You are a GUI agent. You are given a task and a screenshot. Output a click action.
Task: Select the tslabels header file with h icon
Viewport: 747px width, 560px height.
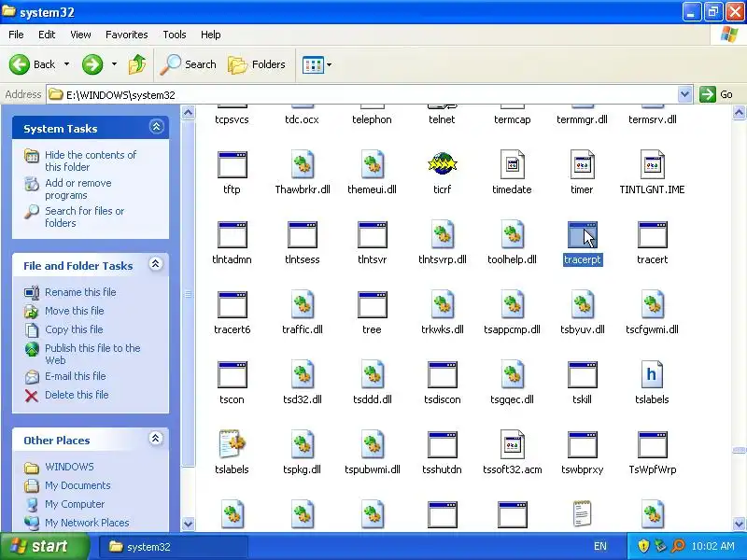click(x=652, y=375)
